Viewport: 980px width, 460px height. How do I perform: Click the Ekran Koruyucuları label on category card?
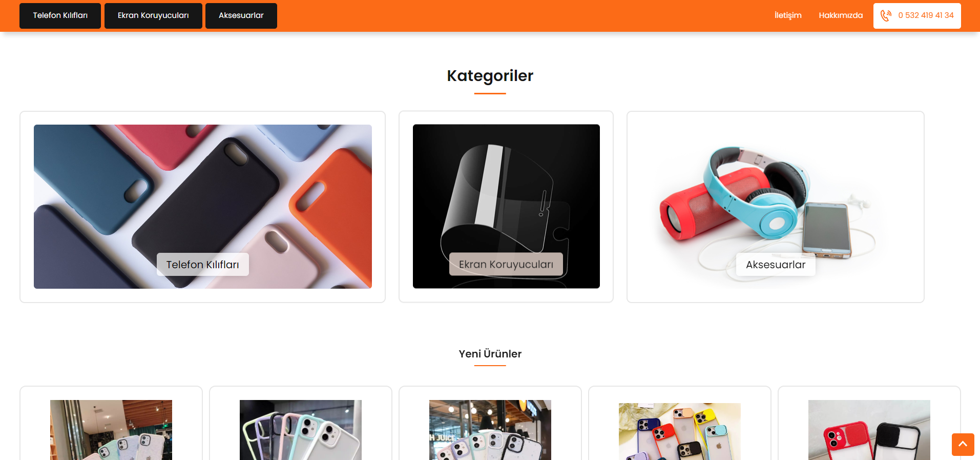click(x=506, y=264)
